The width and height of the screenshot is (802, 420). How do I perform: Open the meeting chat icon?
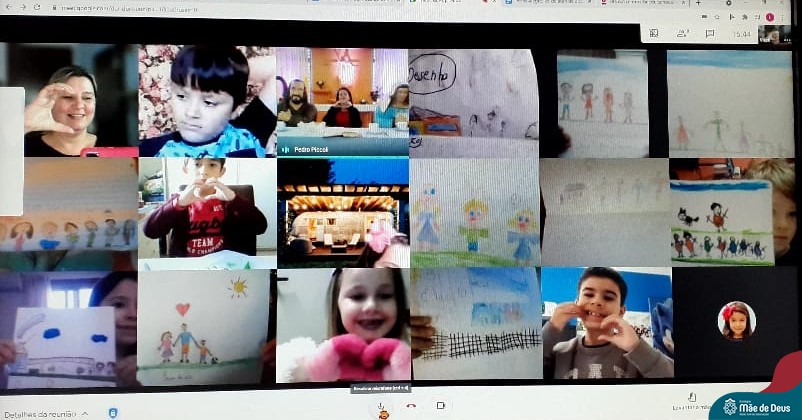click(x=709, y=32)
